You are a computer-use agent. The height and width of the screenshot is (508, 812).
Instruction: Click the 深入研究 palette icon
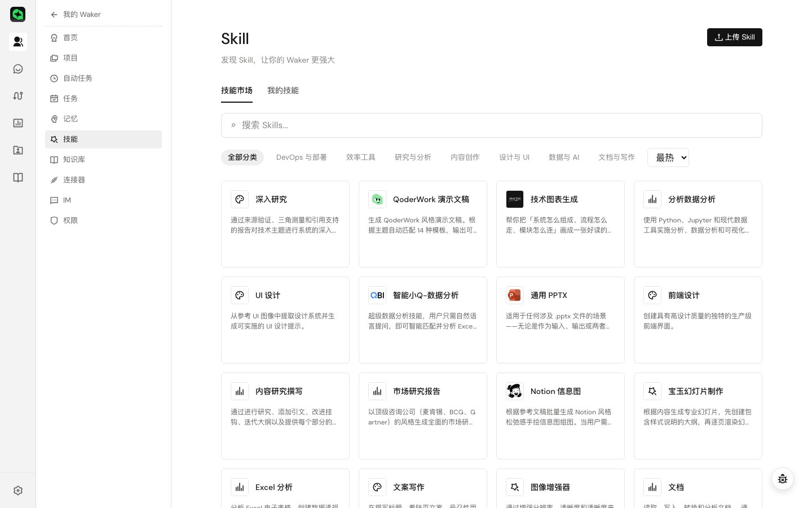[x=240, y=199]
